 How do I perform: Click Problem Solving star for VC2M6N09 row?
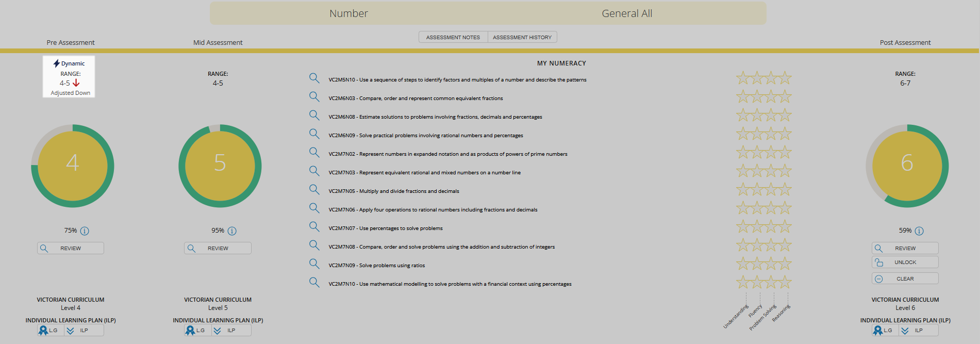tap(771, 134)
